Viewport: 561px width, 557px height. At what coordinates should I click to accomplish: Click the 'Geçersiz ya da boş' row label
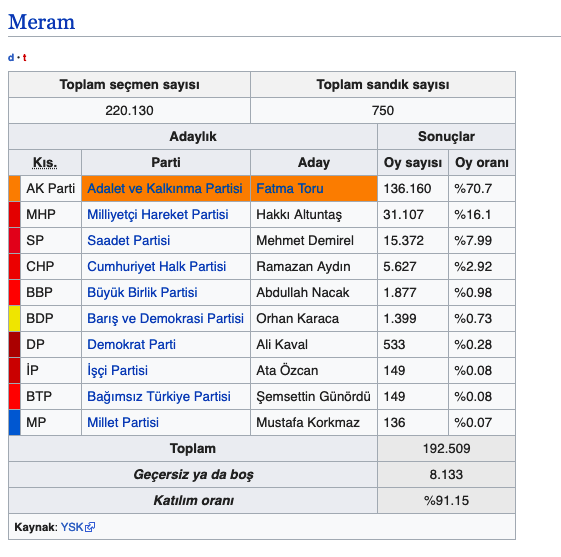coord(193,474)
